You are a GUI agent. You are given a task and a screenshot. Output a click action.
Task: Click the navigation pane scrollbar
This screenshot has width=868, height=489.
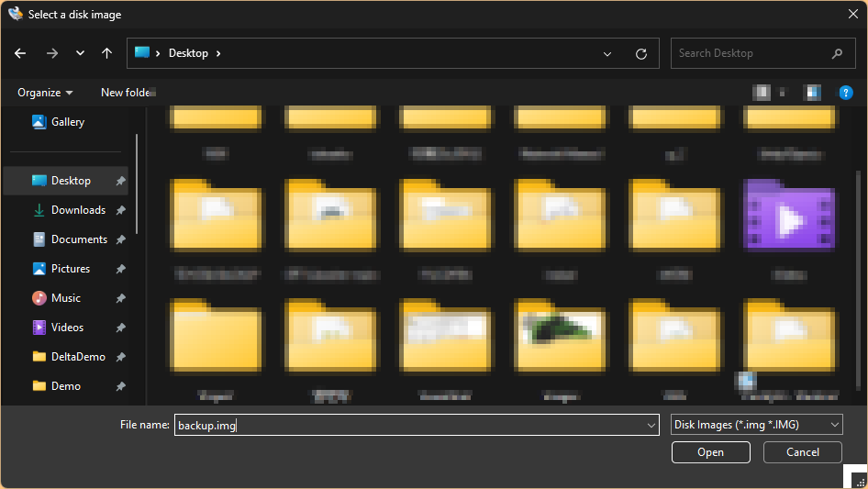pos(137,183)
